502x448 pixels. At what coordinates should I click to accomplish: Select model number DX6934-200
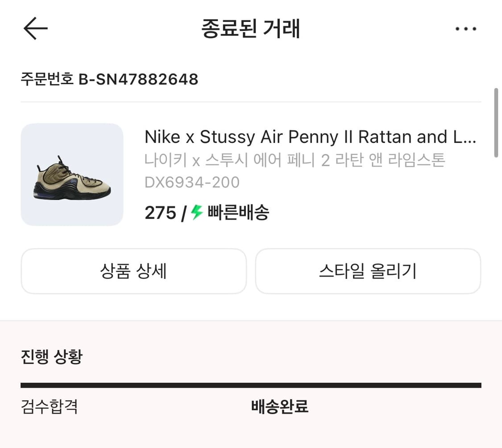point(192,182)
